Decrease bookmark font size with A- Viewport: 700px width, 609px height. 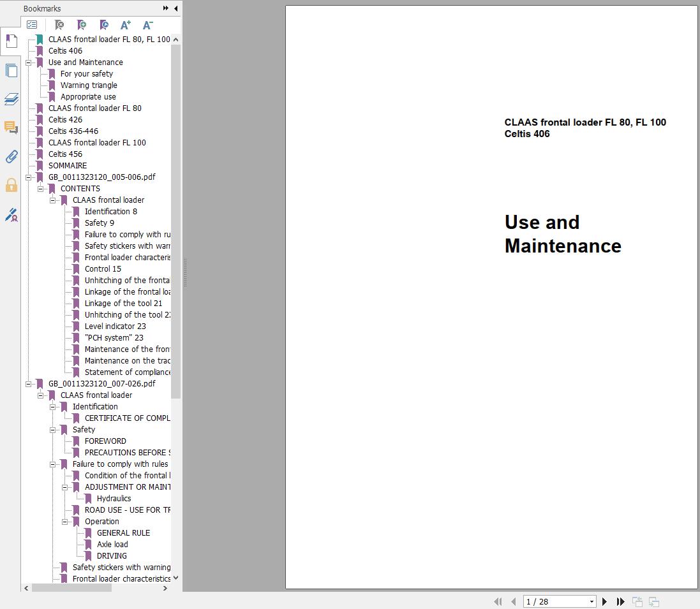click(x=147, y=25)
